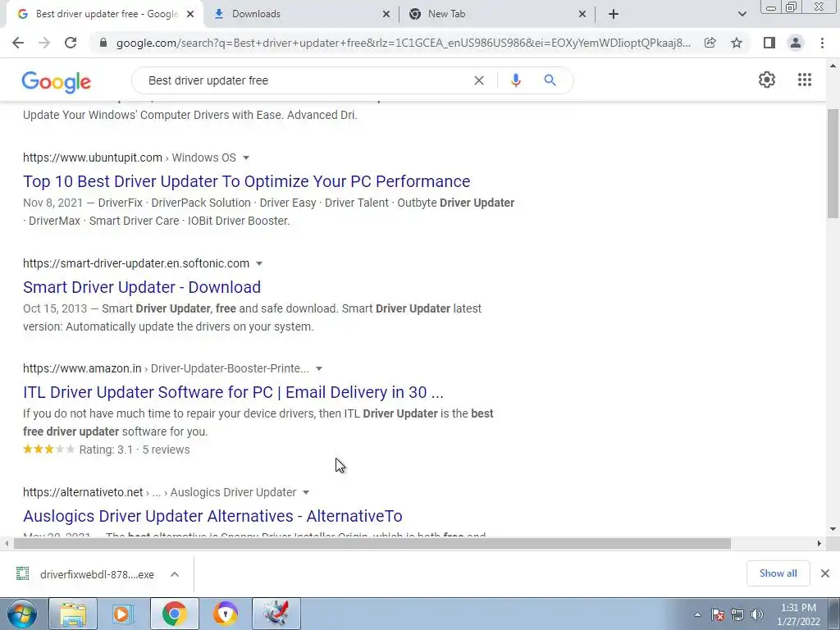Open Auslogics Driver Updater Alternatives result
The image size is (840, 630).
pyautogui.click(x=212, y=516)
